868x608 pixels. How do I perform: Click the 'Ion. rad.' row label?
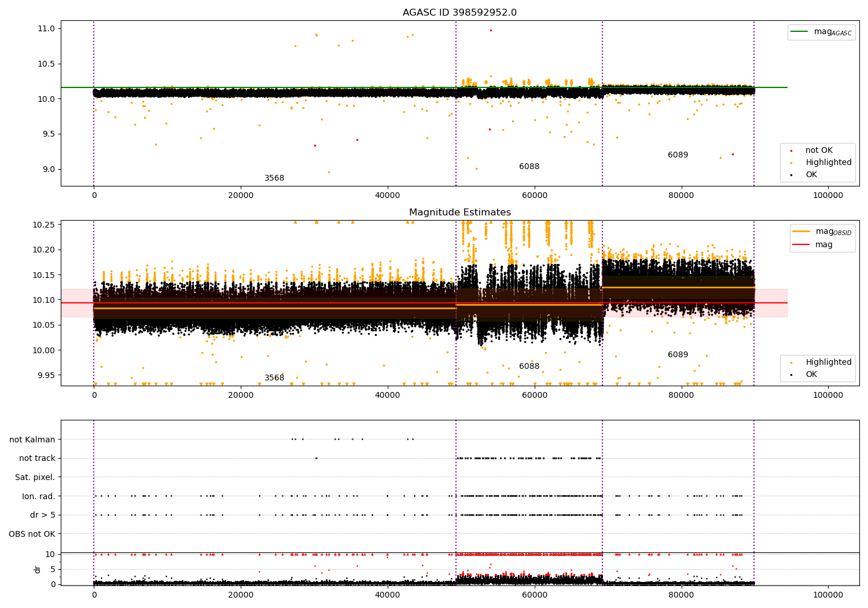click(x=39, y=496)
